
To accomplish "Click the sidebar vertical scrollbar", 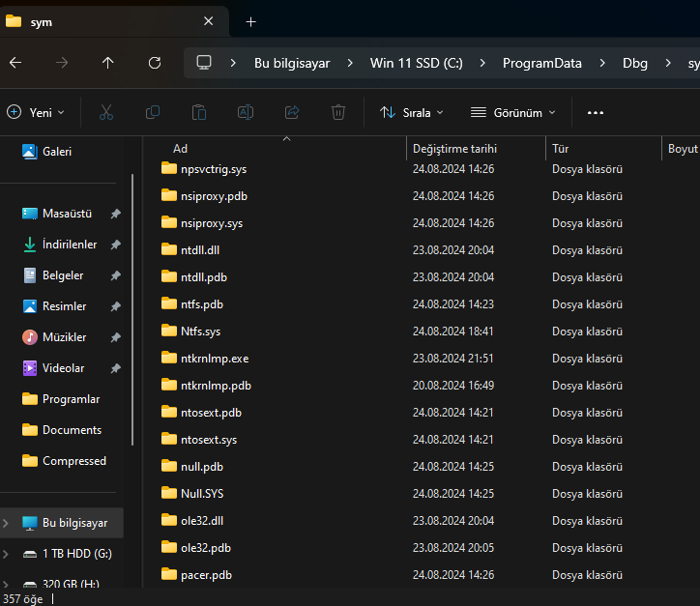I will pyautogui.click(x=132, y=309).
